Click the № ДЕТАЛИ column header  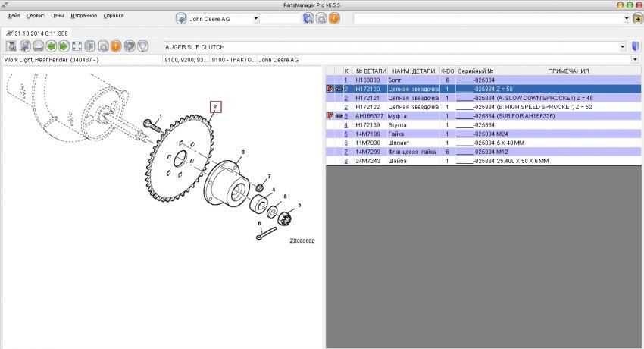coord(371,71)
